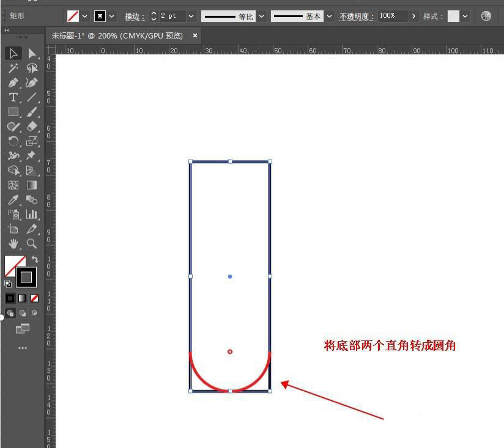The image size is (504, 448).
Task: Set paint mode to Color
Action: tap(10, 298)
